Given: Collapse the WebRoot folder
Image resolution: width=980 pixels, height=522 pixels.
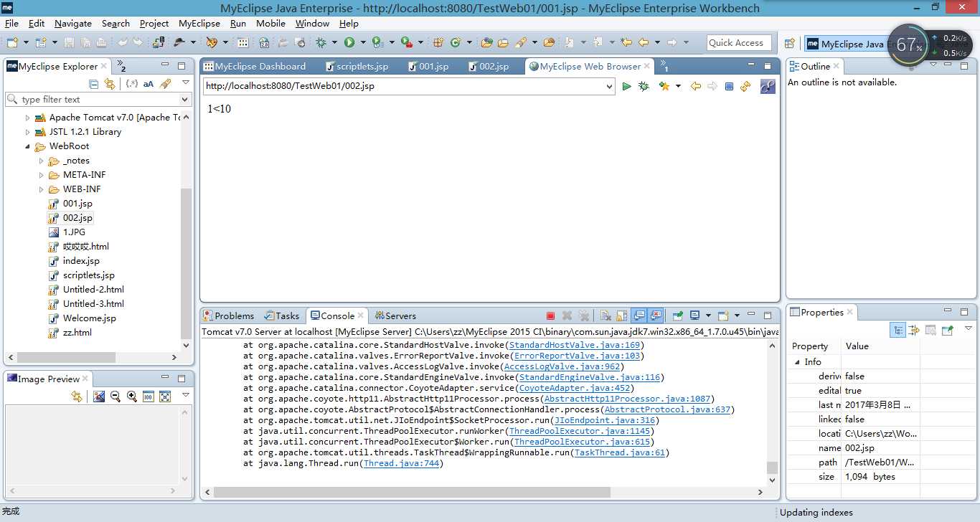Looking at the screenshot, I should [28, 146].
